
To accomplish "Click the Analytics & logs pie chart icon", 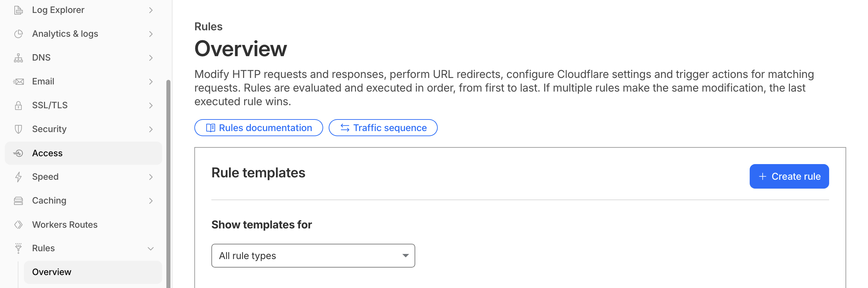I will pyautogui.click(x=18, y=34).
